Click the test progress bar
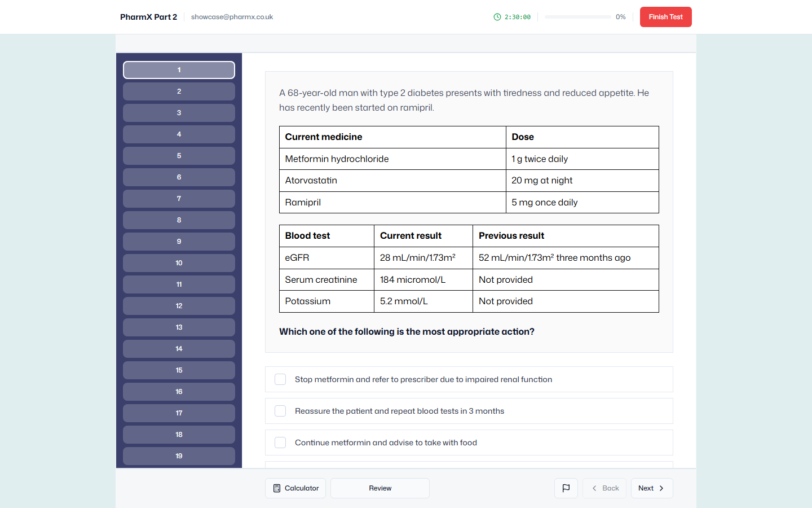The width and height of the screenshot is (812, 508). coord(578,17)
